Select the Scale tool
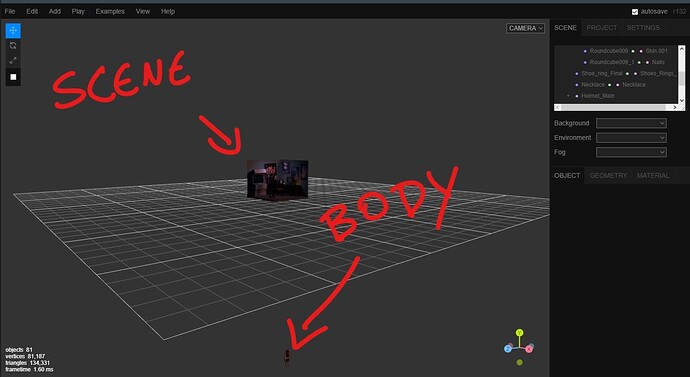The image size is (690, 377). [x=13, y=61]
